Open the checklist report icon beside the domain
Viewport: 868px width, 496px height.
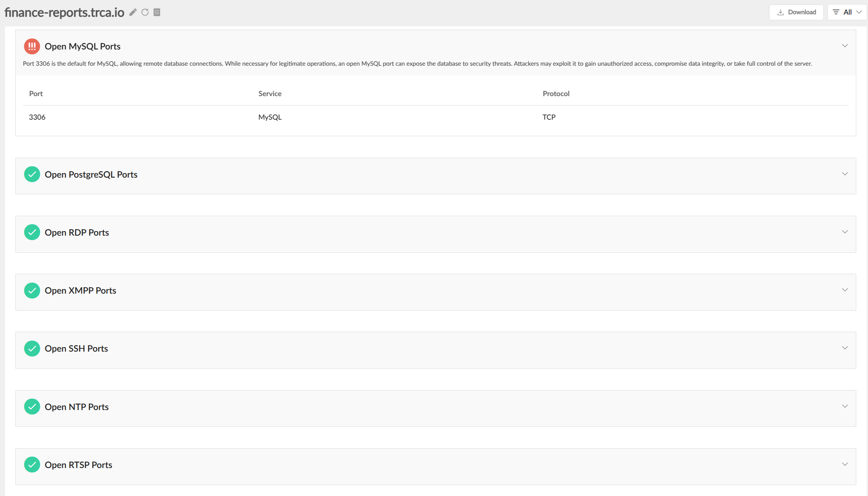click(x=157, y=12)
